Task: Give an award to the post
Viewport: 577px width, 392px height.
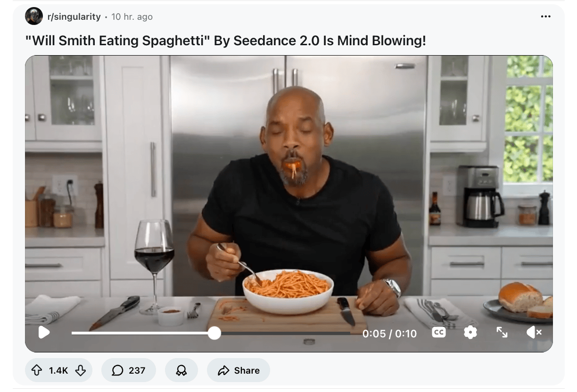Action: coord(181,370)
